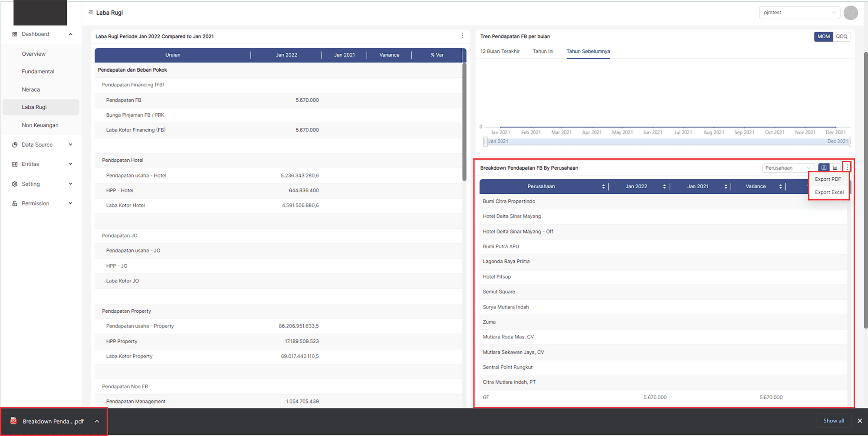Sort by the Perusahaan column sort arrows

(603, 187)
